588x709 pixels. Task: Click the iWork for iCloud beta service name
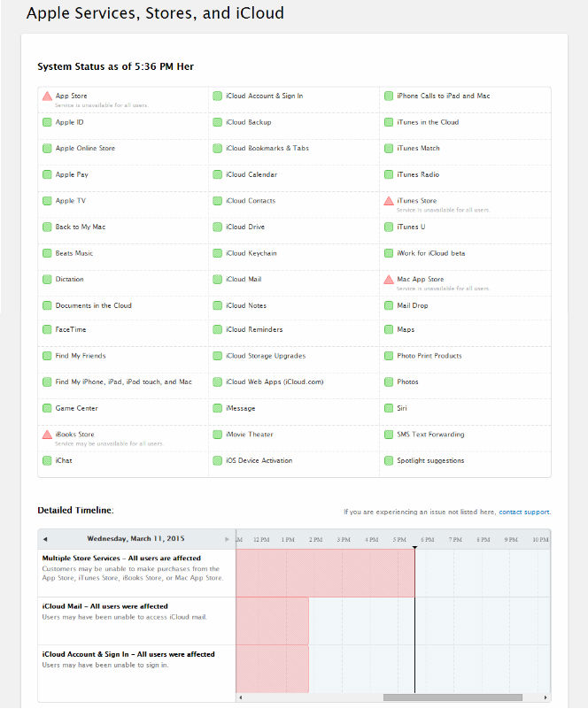click(431, 253)
